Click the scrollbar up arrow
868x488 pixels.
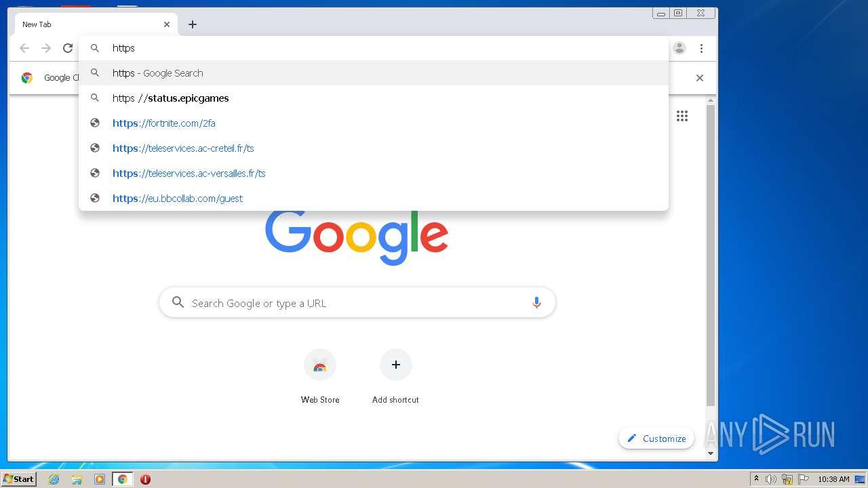[711, 101]
